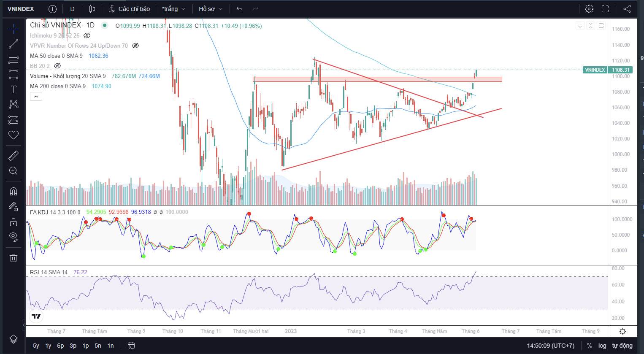This screenshot has width=644, height=354.
Task: Open timezone menu at 14:50:09 (UTC+7)
Action: pyautogui.click(x=550, y=346)
